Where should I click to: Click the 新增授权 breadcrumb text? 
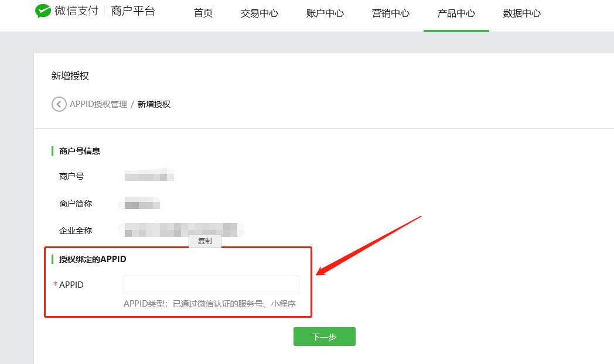click(154, 104)
